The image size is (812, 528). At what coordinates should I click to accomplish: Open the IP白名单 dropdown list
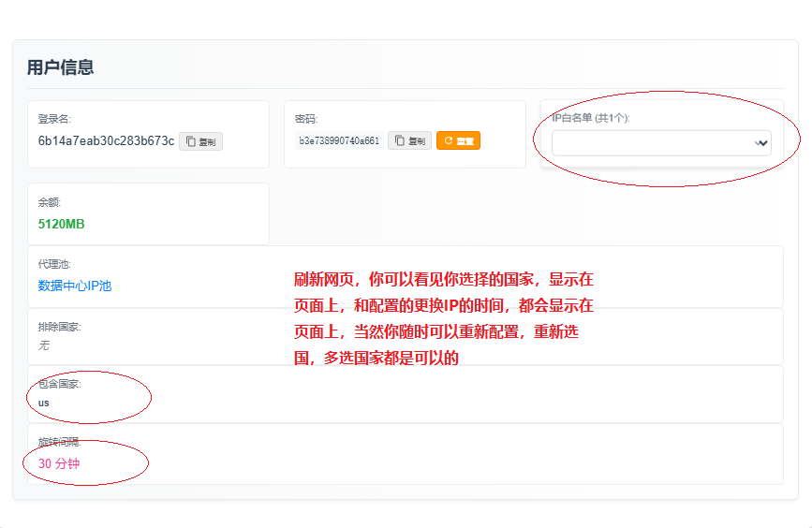pyautogui.click(x=660, y=142)
